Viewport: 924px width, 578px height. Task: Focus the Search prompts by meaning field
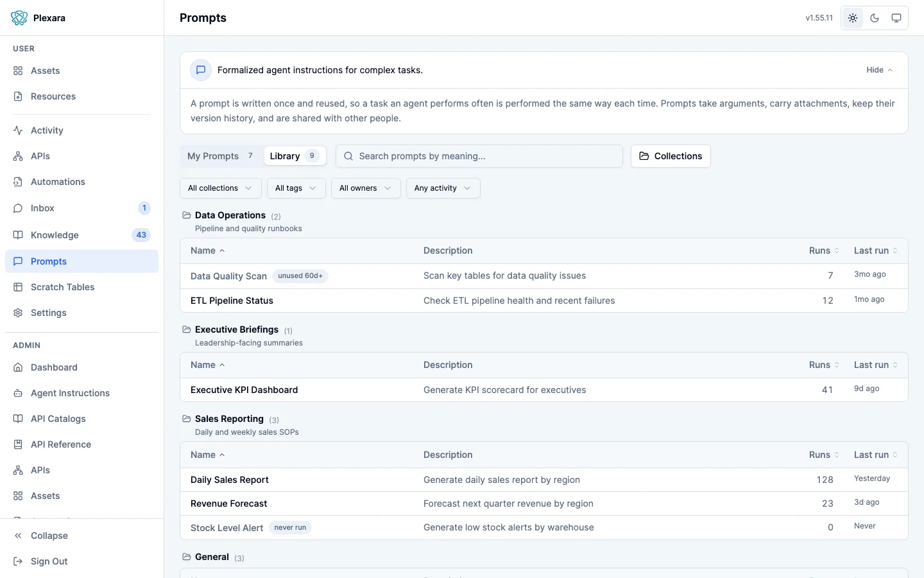coord(479,156)
